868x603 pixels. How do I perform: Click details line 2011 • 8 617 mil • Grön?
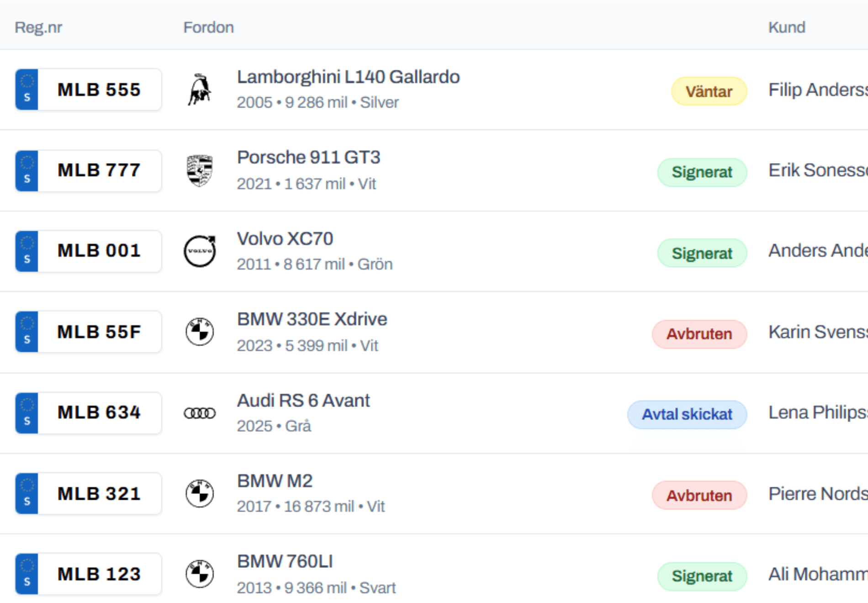point(315,264)
